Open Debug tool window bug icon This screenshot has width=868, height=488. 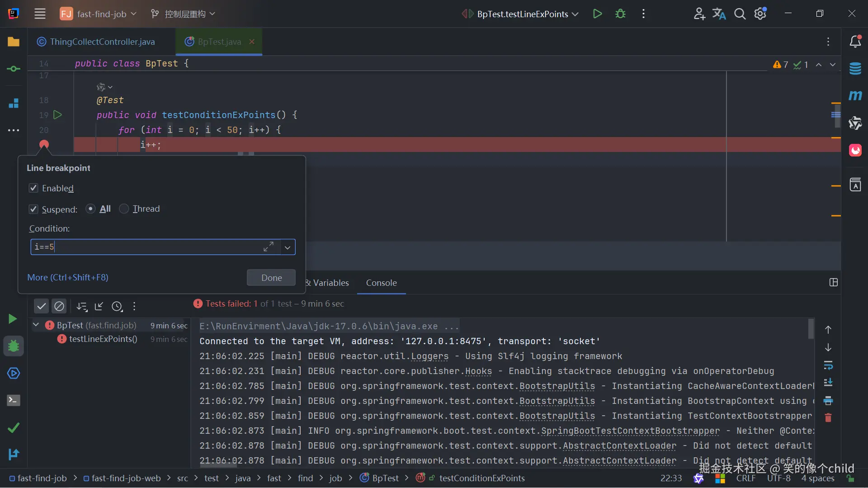click(x=14, y=346)
